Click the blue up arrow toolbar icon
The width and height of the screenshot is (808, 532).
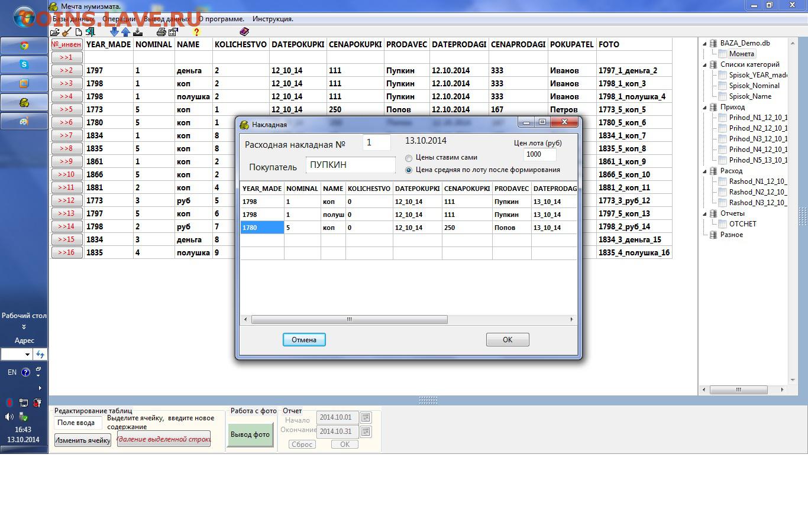[x=125, y=32]
